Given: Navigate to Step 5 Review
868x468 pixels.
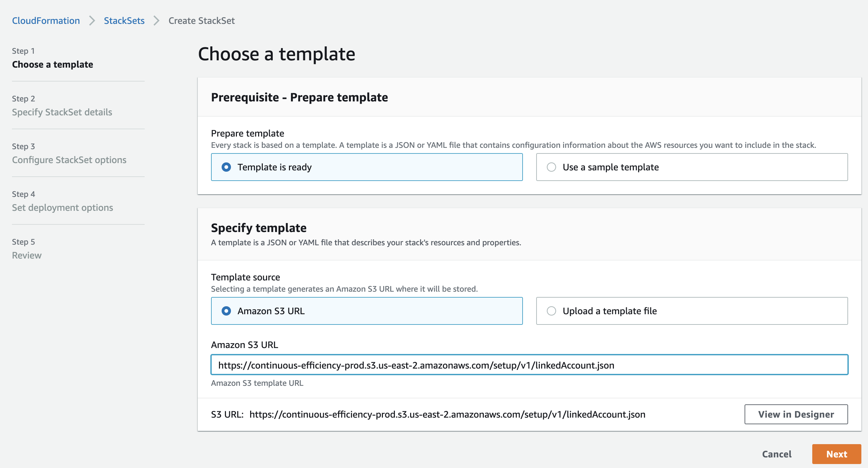Looking at the screenshot, I should coord(27,256).
